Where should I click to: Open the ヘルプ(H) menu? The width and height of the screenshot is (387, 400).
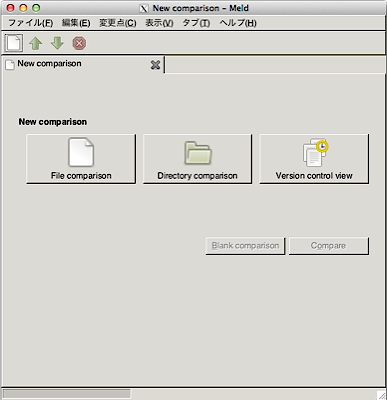[238, 23]
